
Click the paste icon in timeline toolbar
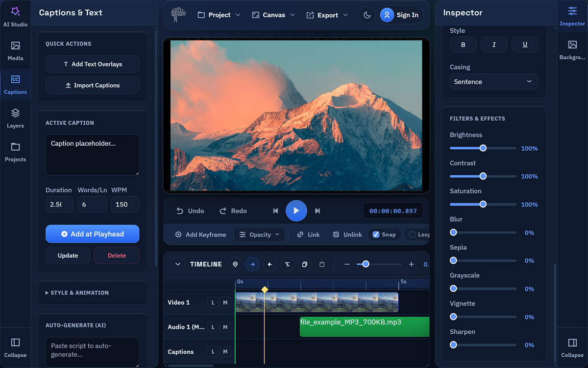click(x=322, y=264)
